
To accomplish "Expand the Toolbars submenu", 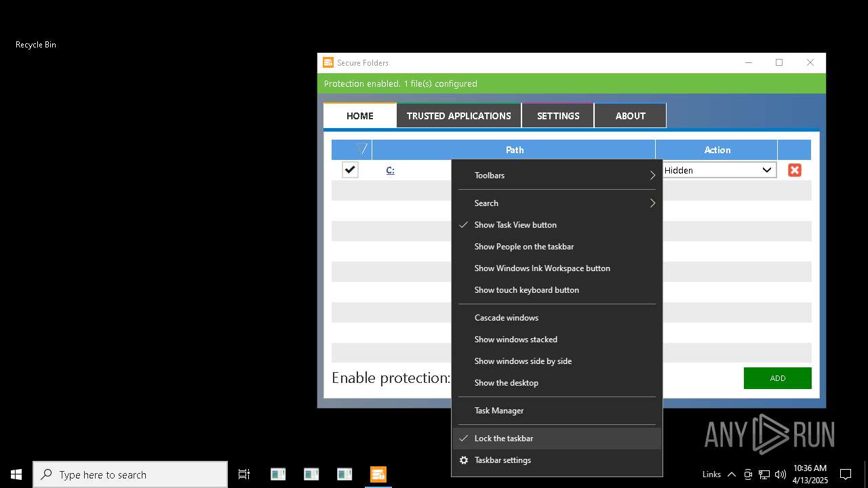I will [x=557, y=176].
